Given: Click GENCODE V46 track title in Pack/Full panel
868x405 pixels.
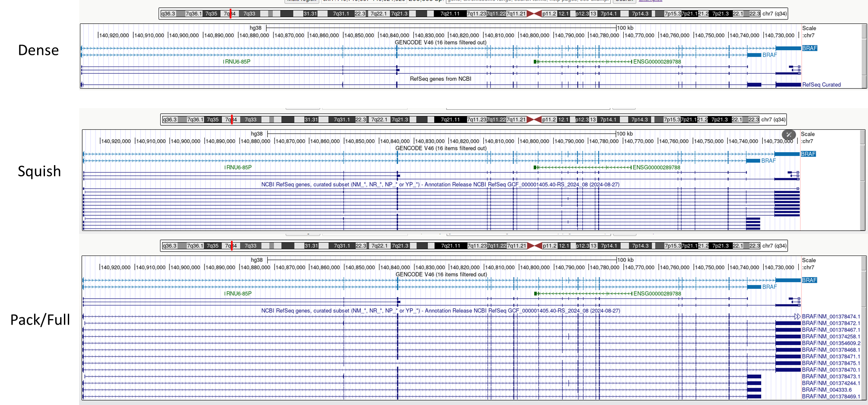Looking at the screenshot, I should (x=441, y=274).
